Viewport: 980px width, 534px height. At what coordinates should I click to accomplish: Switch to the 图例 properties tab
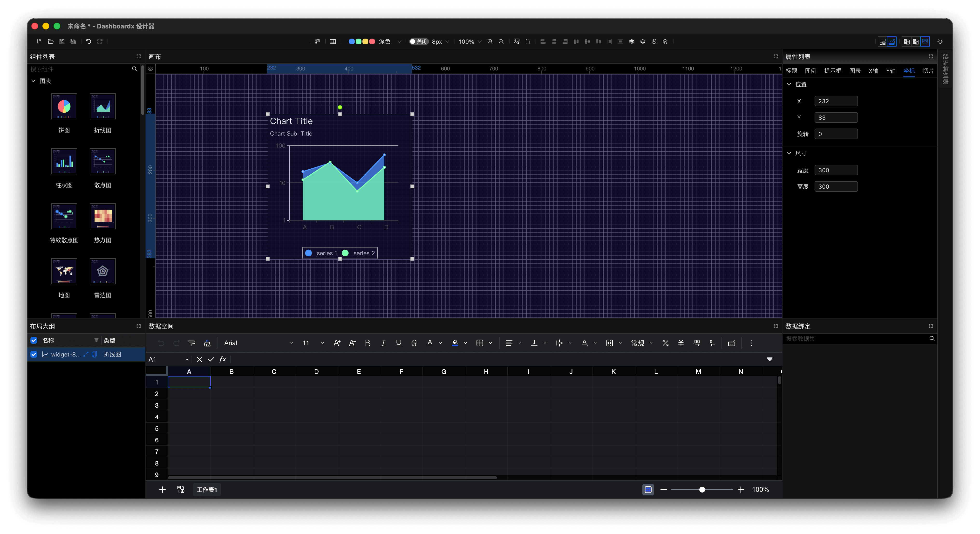click(x=811, y=71)
